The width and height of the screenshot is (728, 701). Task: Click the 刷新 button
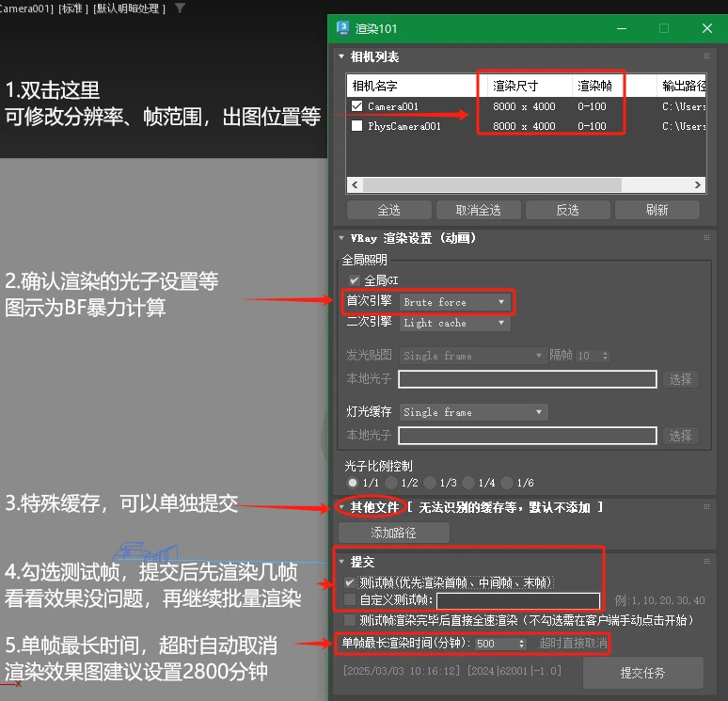pos(657,210)
